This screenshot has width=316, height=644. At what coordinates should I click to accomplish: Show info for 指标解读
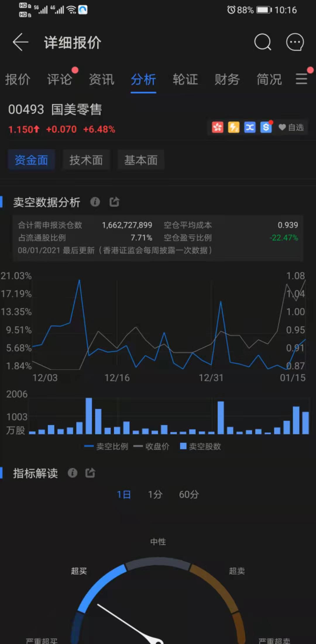point(73,473)
